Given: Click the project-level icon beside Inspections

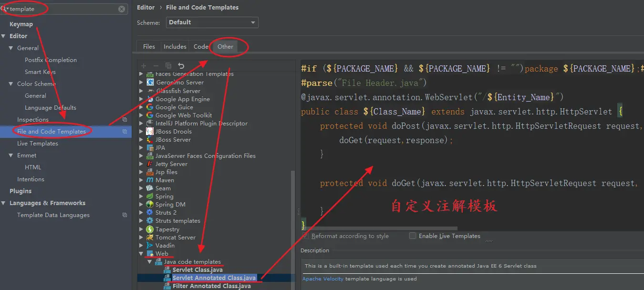Looking at the screenshot, I should pyautogui.click(x=125, y=120).
